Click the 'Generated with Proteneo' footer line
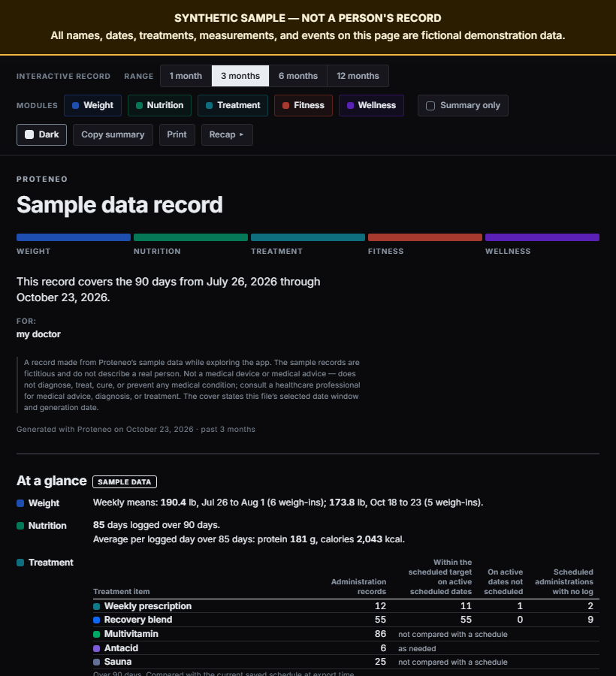This screenshot has height=676, width=616. 136,430
